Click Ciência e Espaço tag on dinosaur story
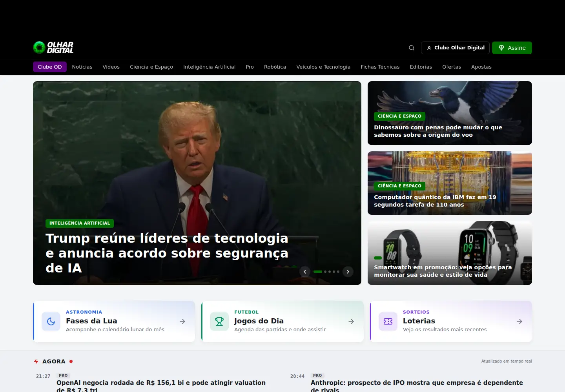The image size is (565, 392). tap(399, 116)
